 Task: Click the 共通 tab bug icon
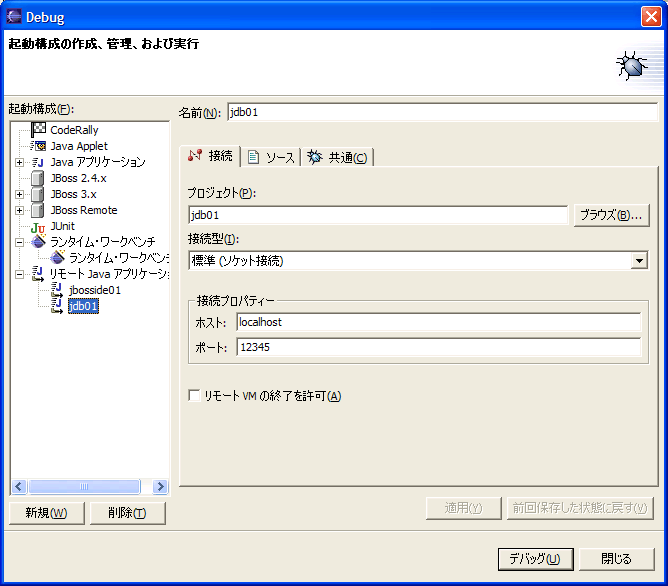coord(315,157)
